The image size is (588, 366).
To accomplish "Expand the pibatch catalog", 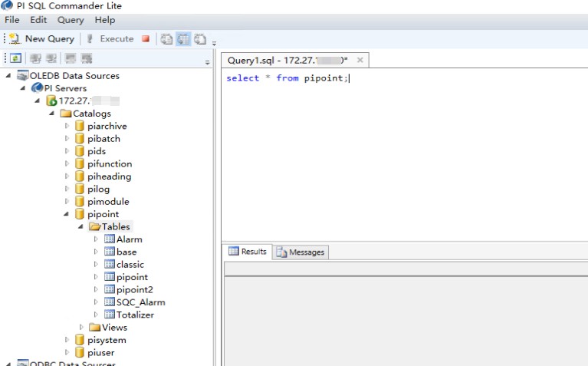I will [x=67, y=138].
